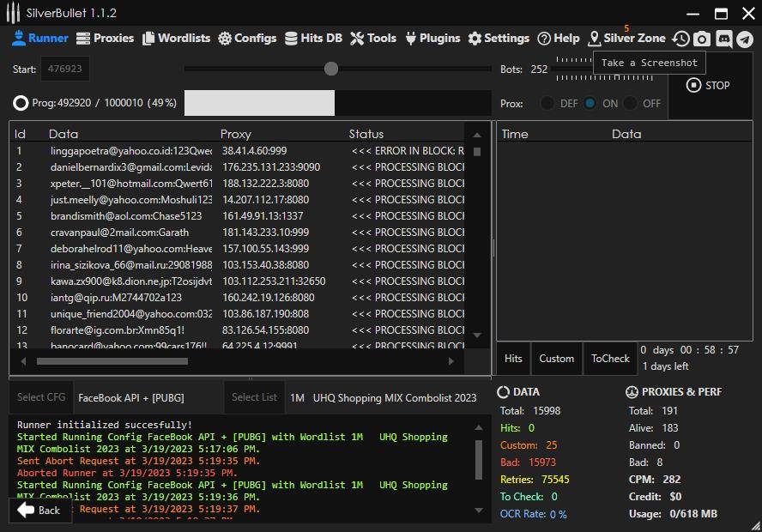
Task: Open Telegram via the paper plane icon
Action: click(x=746, y=38)
